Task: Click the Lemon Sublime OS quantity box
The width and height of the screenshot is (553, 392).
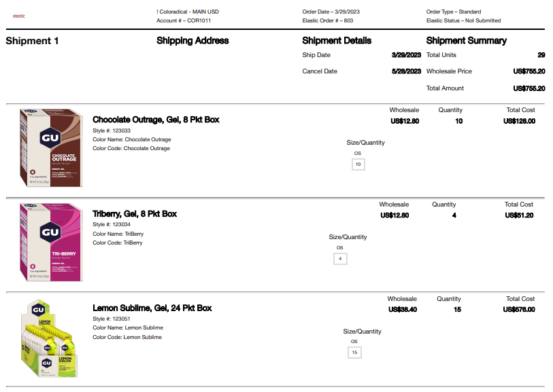Action: (x=354, y=353)
